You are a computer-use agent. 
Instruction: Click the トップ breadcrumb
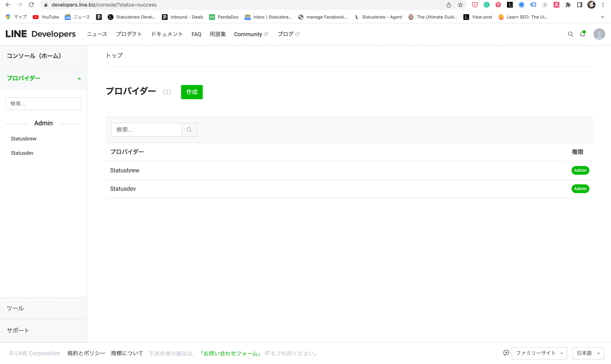coord(114,55)
